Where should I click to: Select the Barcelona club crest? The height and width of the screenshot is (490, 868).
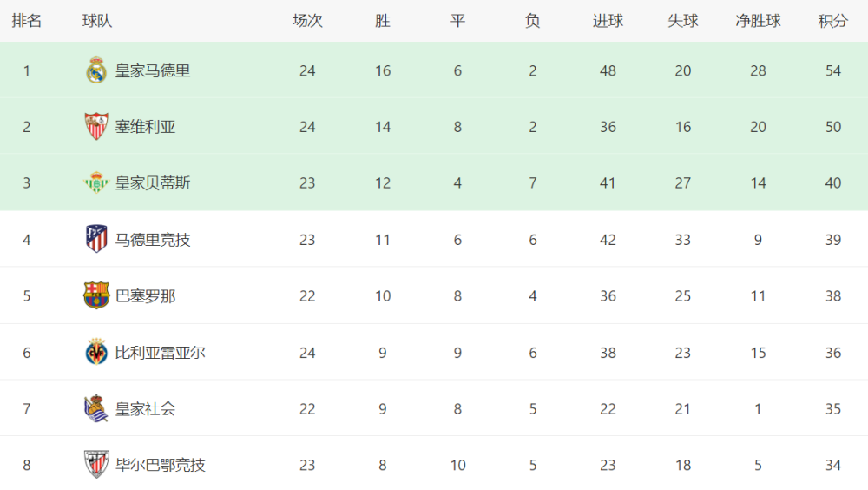(x=96, y=295)
